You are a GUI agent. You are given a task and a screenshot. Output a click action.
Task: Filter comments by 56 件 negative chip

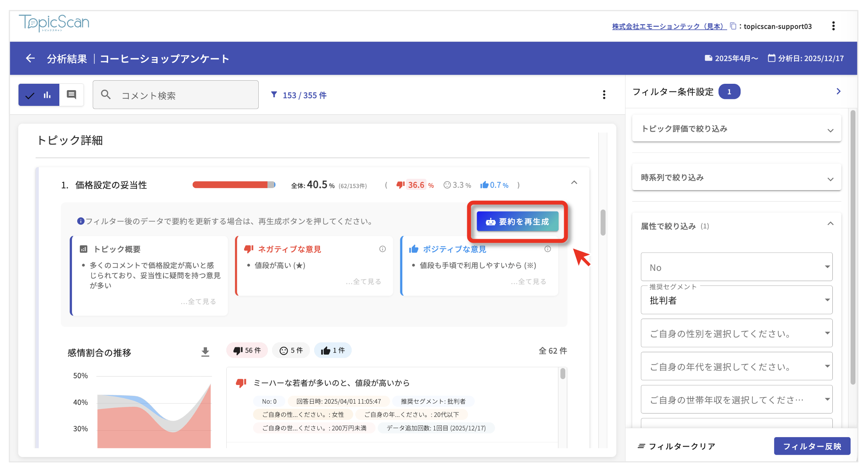[x=247, y=351]
